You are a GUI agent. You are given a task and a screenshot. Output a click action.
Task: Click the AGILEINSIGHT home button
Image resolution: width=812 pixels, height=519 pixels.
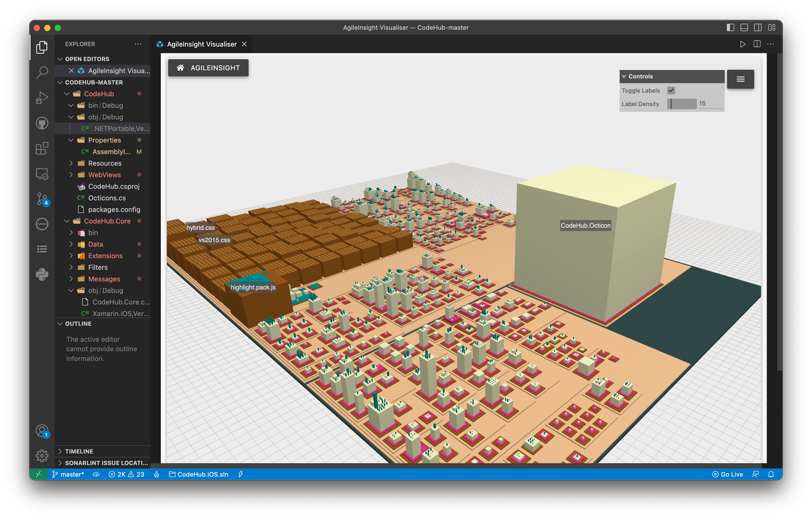[x=208, y=68]
